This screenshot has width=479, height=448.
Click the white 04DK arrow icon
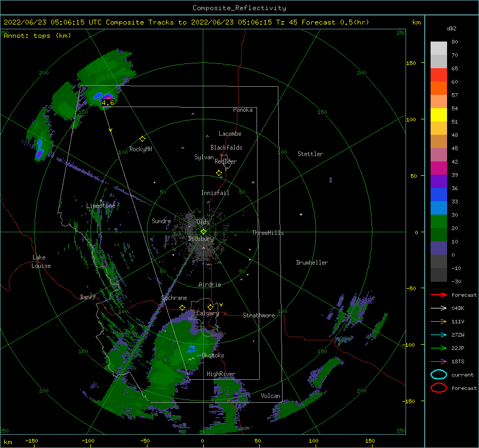click(439, 308)
